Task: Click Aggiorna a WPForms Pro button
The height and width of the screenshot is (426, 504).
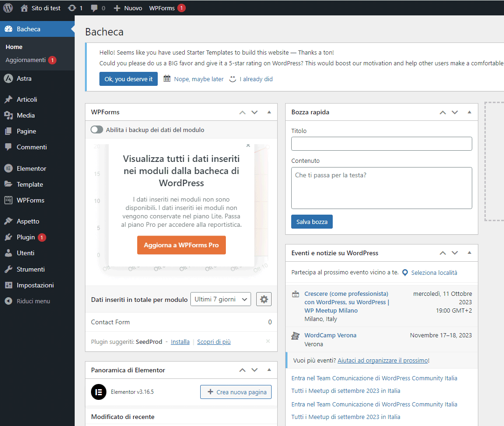Action: (x=181, y=245)
